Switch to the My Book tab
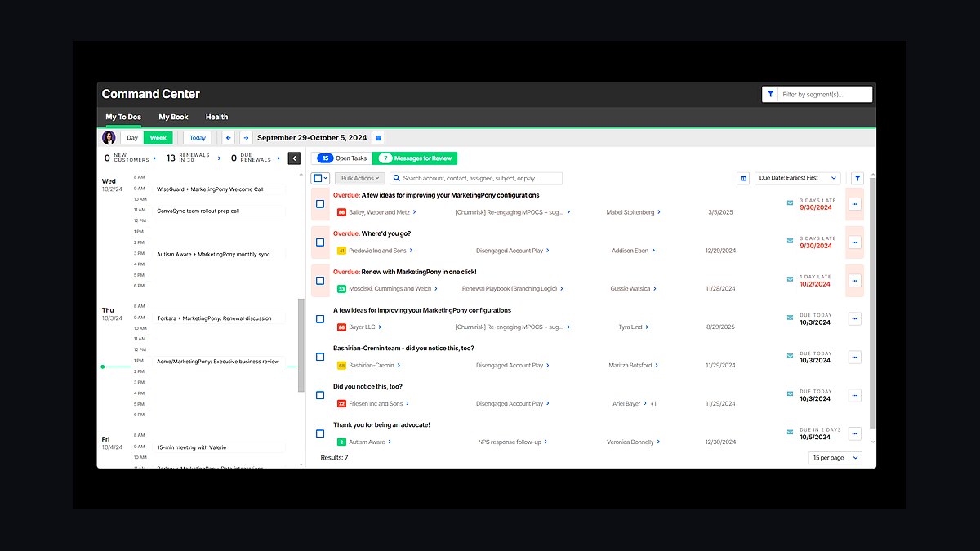 173,117
